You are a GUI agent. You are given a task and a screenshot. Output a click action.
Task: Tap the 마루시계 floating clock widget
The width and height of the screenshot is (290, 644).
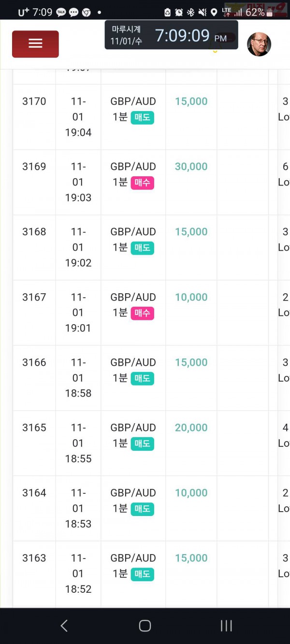(x=172, y=35)
